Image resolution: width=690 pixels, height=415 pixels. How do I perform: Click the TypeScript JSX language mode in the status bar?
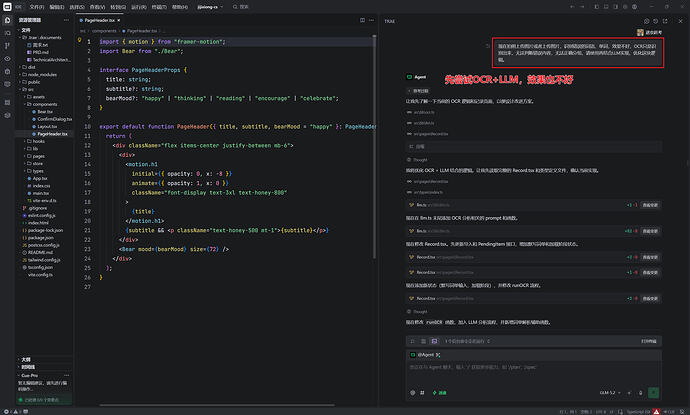(x=639, y=412)
